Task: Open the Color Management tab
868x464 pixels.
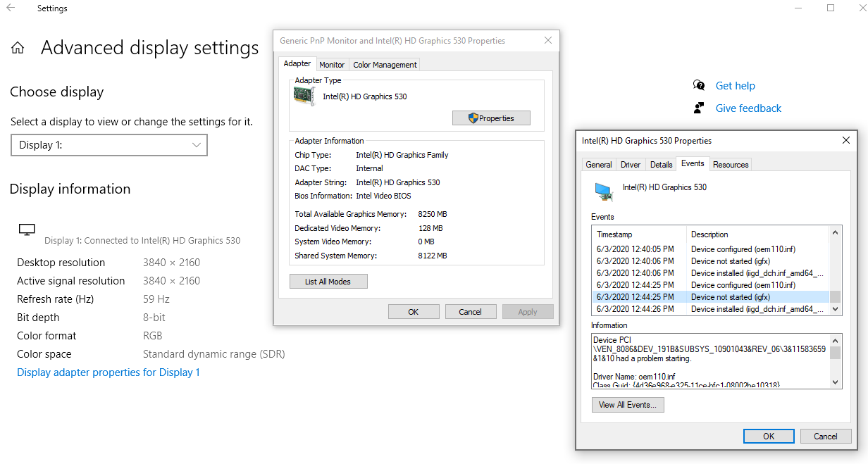Action: pyautogui.click(x=385, y=65)
